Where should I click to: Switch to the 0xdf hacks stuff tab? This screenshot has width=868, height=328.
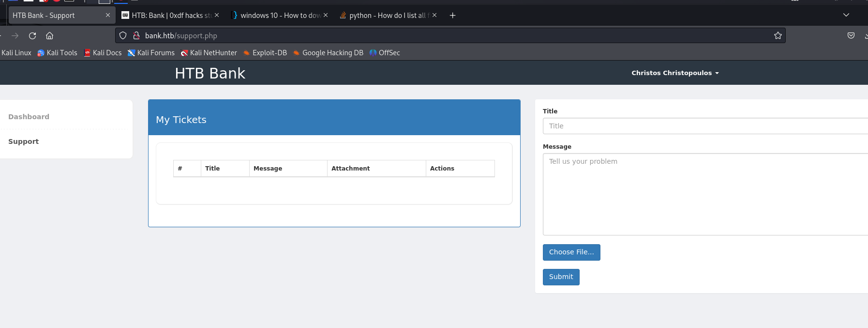[167, 16]
